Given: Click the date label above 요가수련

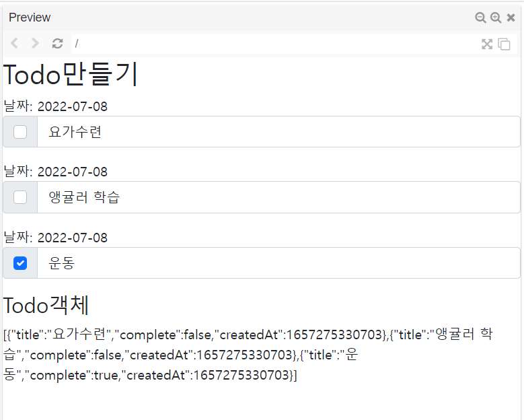Looking at the screenshot, I should (55, 106).
